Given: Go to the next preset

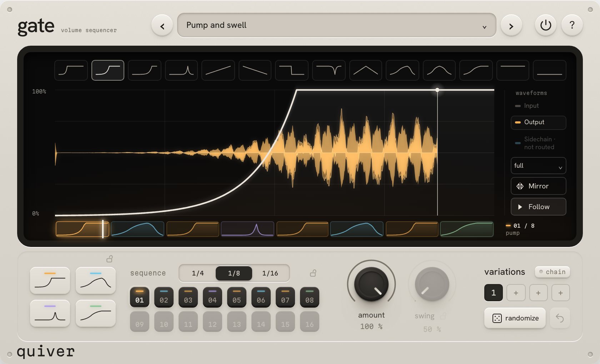Looking at the screenshot, I should [511, 25].
